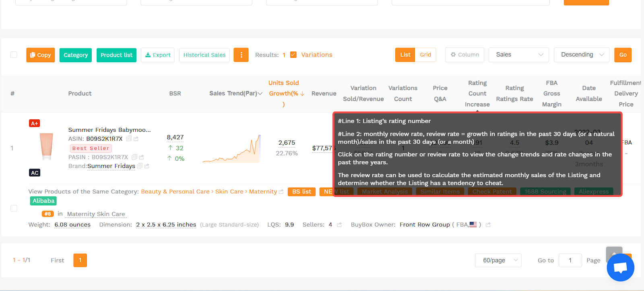This screenshot has width=644, height=291.
Task: Click BSR value 8,427
Action: tap(175, 137)
